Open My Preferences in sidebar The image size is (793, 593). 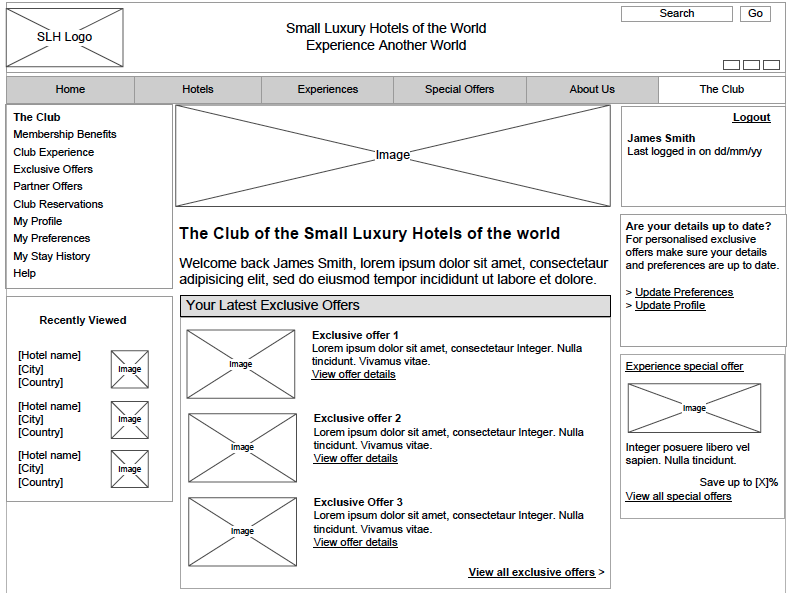click(x=52, y=239)
